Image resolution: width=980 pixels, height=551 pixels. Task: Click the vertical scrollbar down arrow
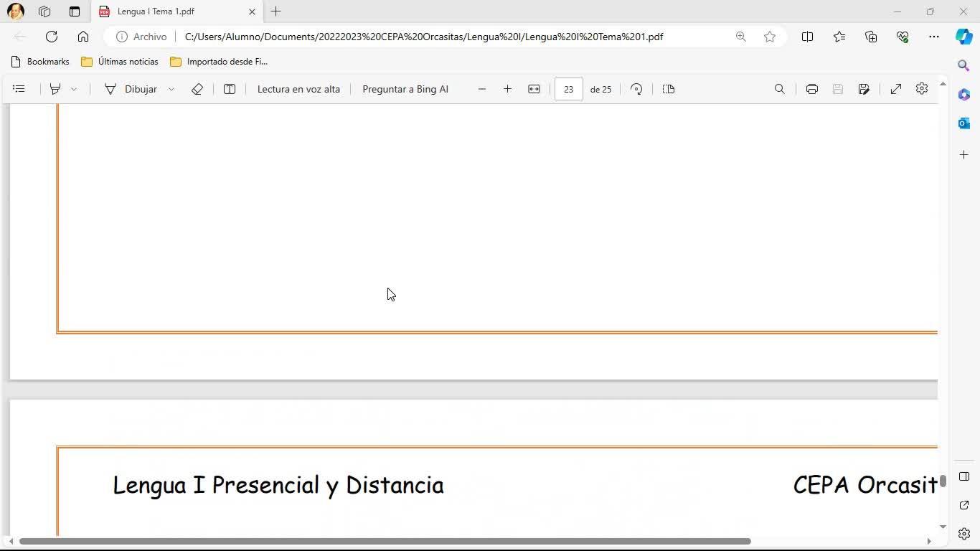[x=943, y=527]
